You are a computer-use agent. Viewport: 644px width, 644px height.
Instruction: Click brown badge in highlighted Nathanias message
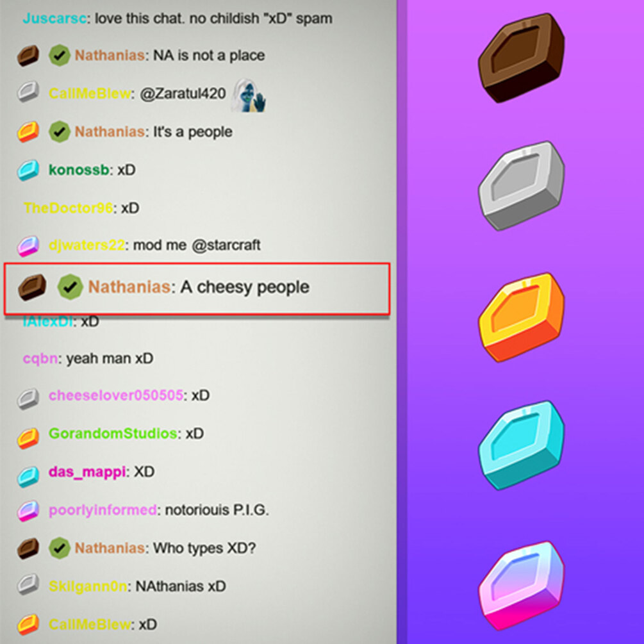pos(32,287)
